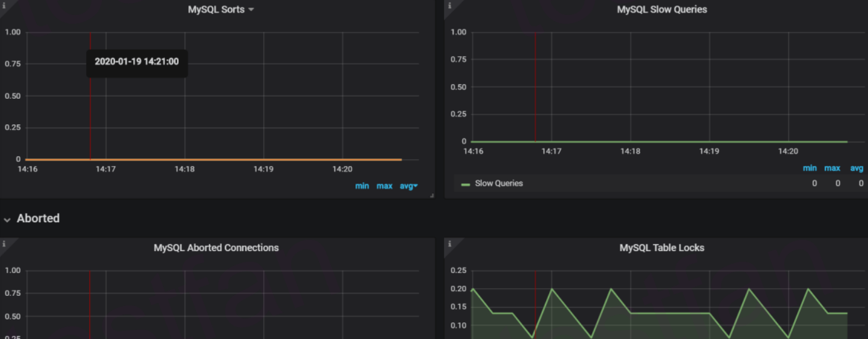Click the Slow Queries green color swatch
868x339 pixels.
pyautogui.click(x=466, y=184)
